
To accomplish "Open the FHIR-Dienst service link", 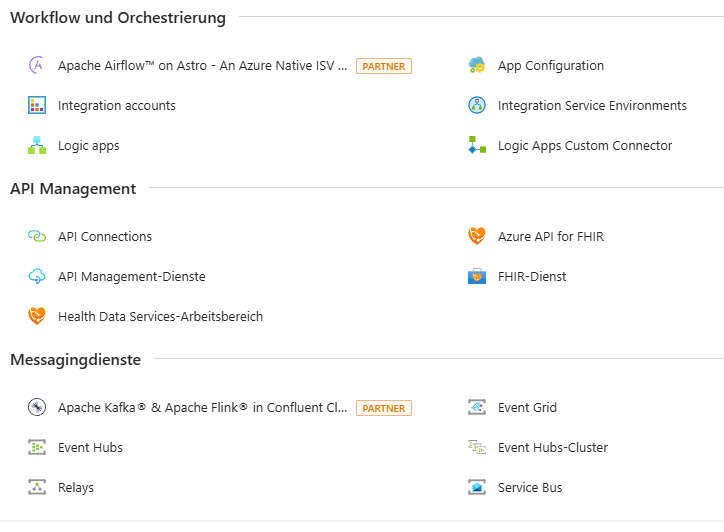I will [x=532, y=277].
